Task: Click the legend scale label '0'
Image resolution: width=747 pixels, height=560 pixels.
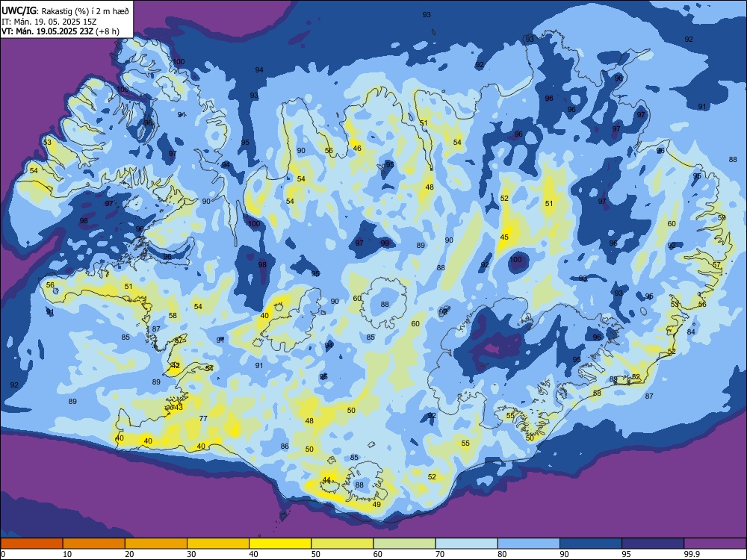Action: click(x=3, y=554)
